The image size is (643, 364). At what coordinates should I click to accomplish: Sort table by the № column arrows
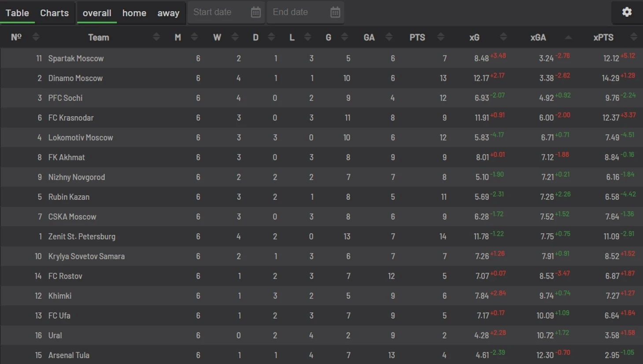pyautogui.click(x=36, y=37)
